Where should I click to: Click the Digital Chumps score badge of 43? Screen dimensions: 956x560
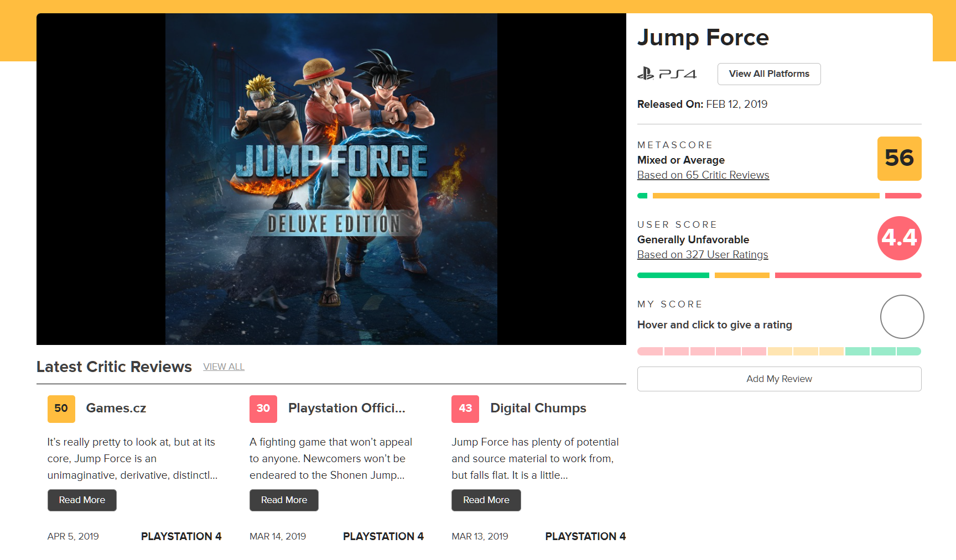tap(465, 409)
